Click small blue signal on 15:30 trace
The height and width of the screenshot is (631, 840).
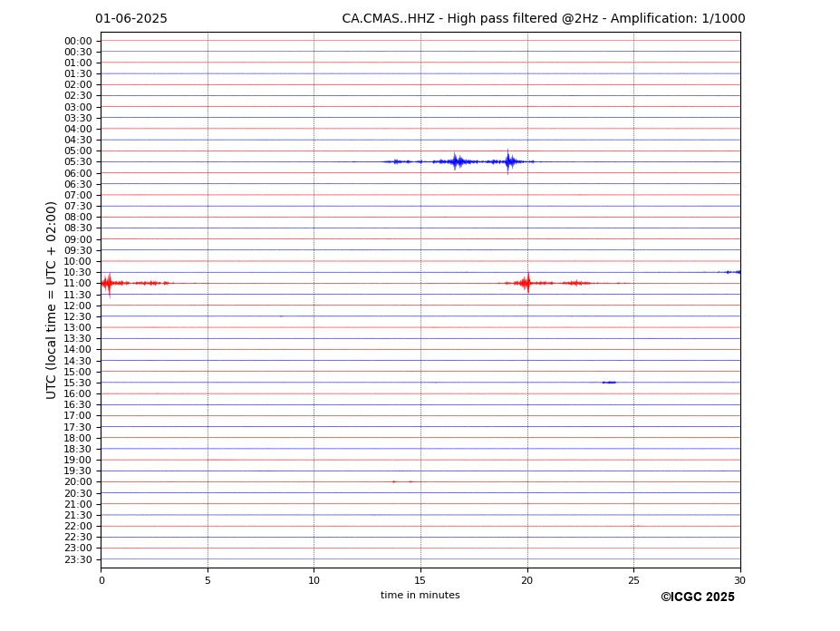click(609, 383)
